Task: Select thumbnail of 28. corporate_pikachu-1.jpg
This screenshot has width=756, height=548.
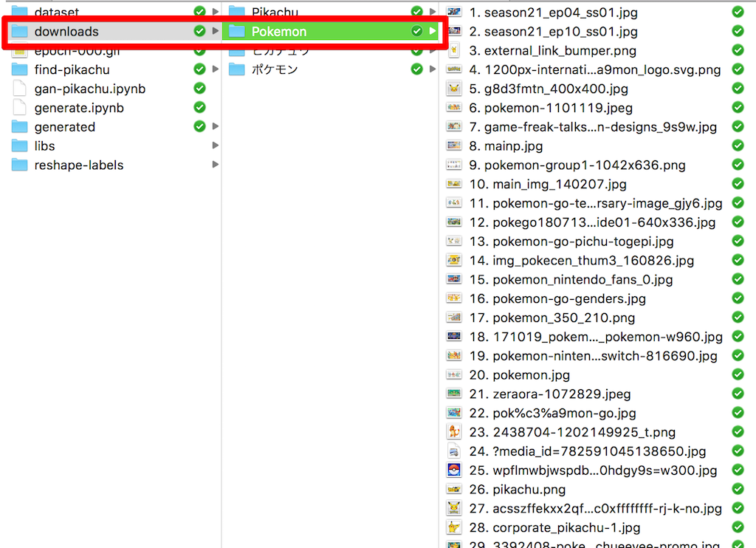Action: (x=454, y=527)
